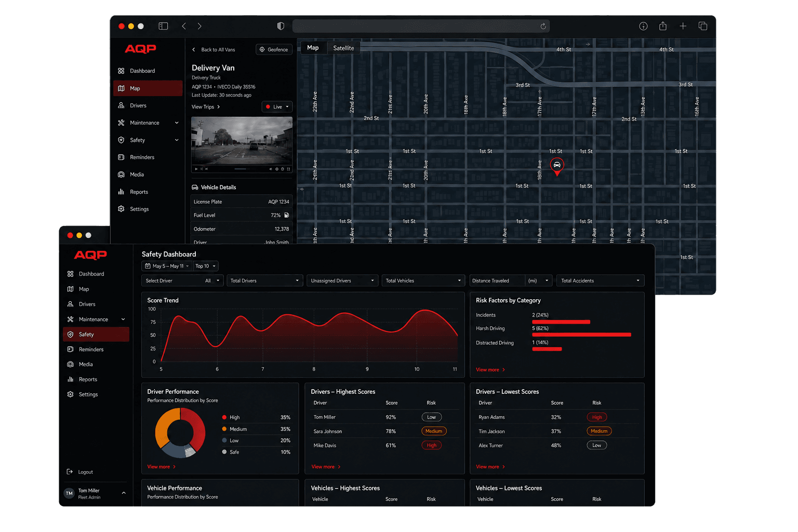This screenshot has width=798, height=532.
Task: Click Media icon in the Safety window sidebar
Action: click(x=70, y=365)
